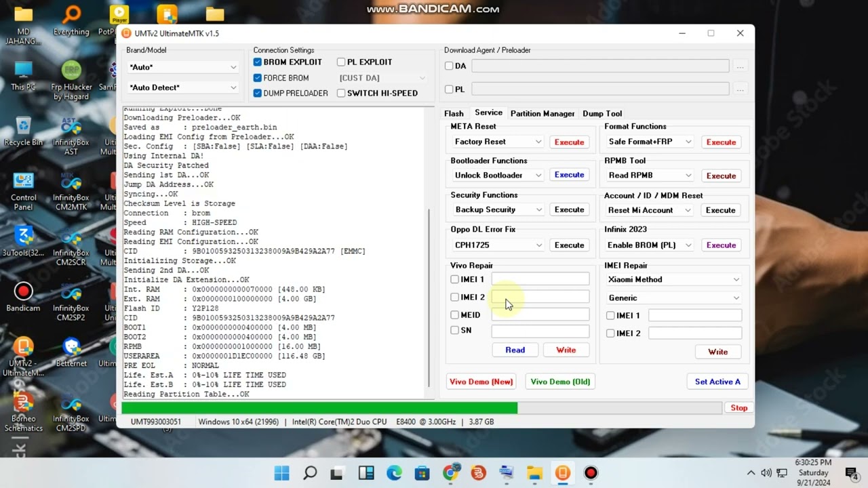
Task: Expand Xiaomi Method dropdown
Action: tap(673, 279)
